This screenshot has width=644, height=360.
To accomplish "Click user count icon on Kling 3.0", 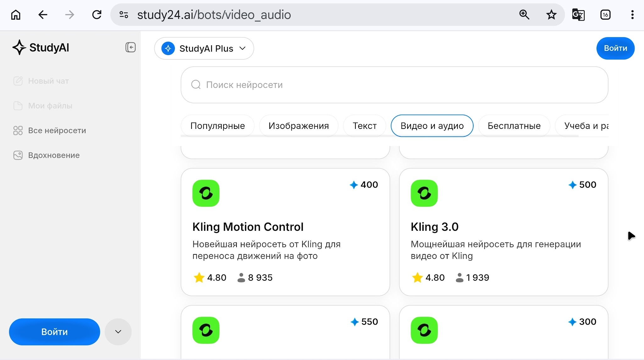I will pyautogui.click(x=459, y=278).
